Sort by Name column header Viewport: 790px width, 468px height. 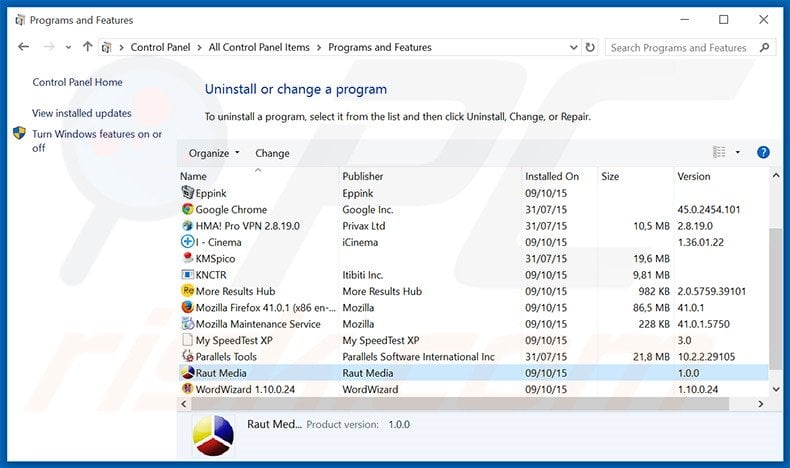coord(258,176)
